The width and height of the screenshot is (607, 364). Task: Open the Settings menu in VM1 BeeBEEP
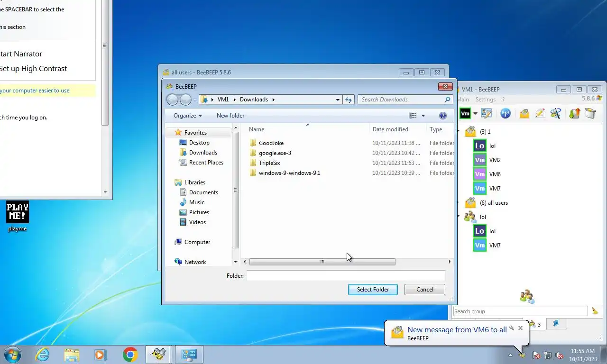tap(485, 100)
